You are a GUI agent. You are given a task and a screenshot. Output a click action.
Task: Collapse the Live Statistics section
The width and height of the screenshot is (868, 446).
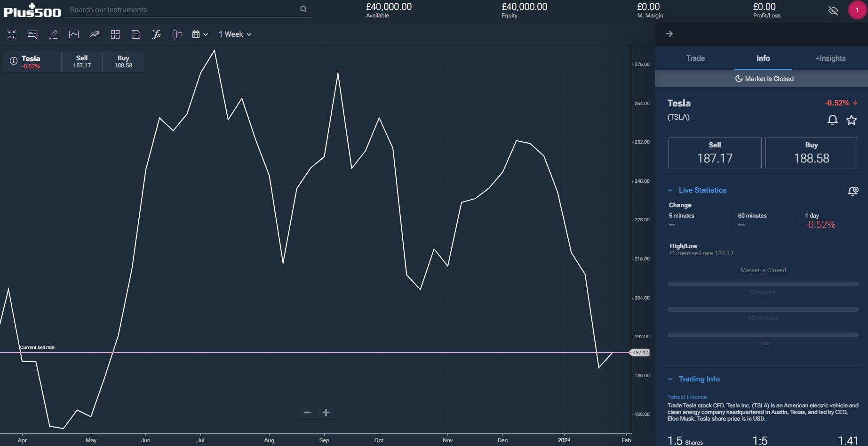pos(670,190)
